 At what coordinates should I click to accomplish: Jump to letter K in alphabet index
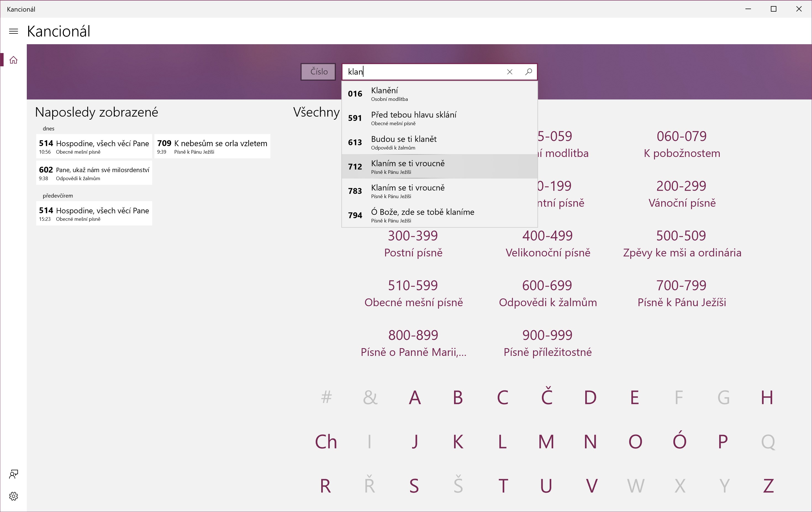458,442
